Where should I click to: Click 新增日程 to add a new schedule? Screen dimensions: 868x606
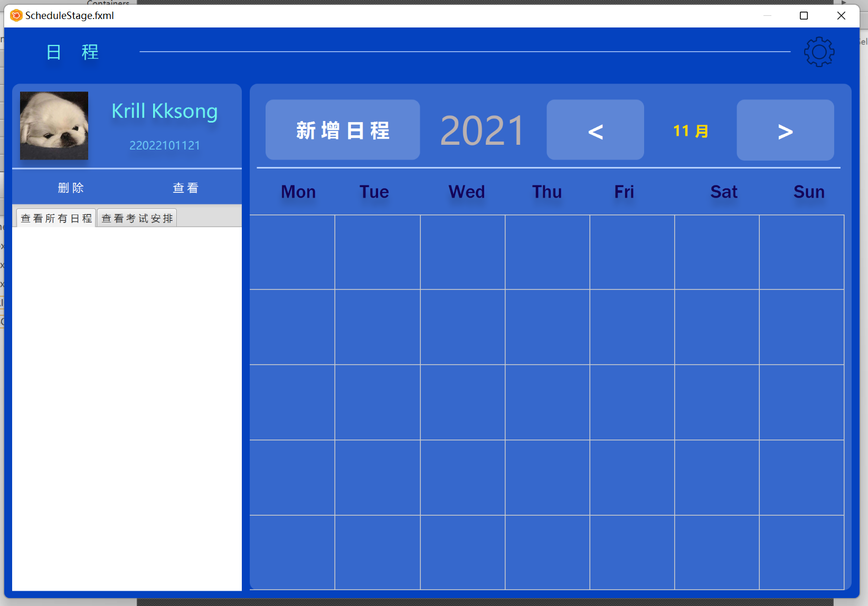[x=342, y=129]
